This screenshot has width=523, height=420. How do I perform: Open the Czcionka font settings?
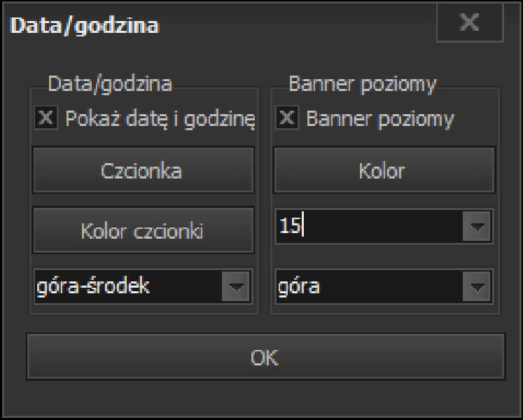(x=144, y=170)
